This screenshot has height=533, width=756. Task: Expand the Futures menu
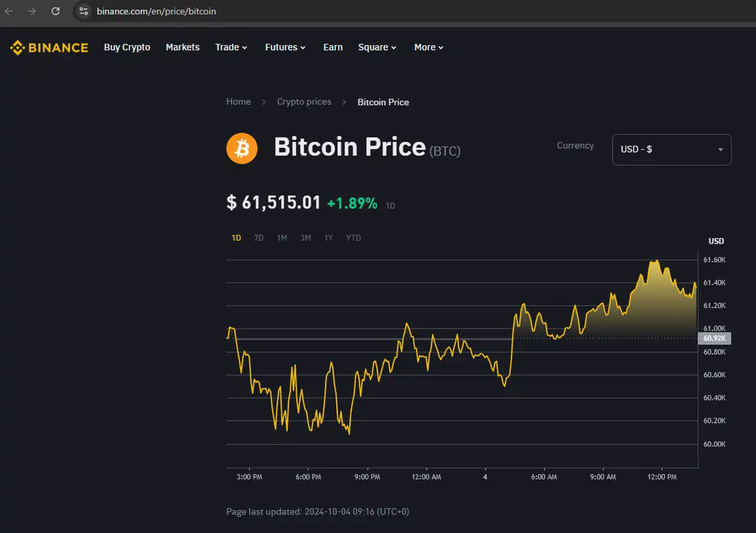coord(285,47)
